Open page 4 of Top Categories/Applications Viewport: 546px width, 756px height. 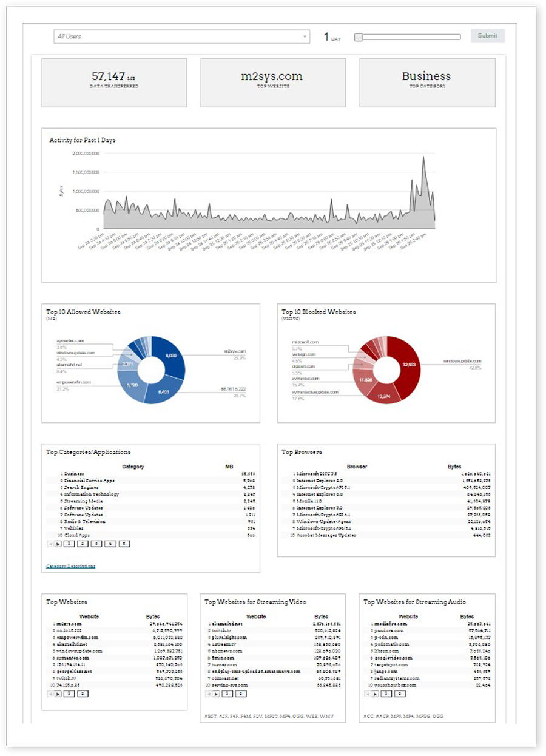(110, 544)
